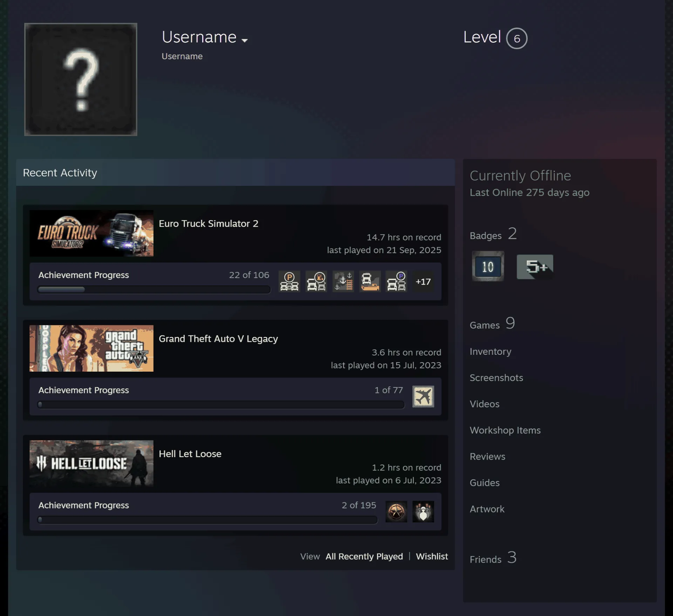Open the Workshop Items page
The width and height of the screenshot is (673, 616).
click(505, 430)
